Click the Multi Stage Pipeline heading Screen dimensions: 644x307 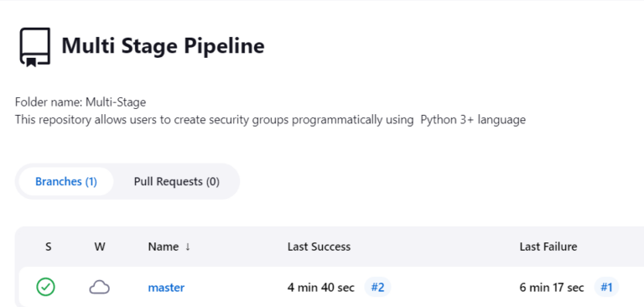click(163, 45)
